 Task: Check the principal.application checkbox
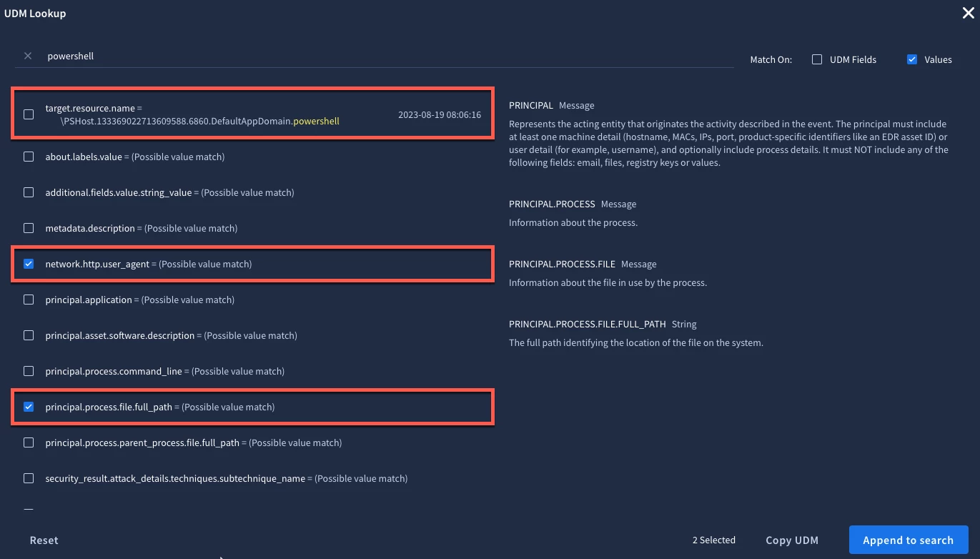point(29,300)
